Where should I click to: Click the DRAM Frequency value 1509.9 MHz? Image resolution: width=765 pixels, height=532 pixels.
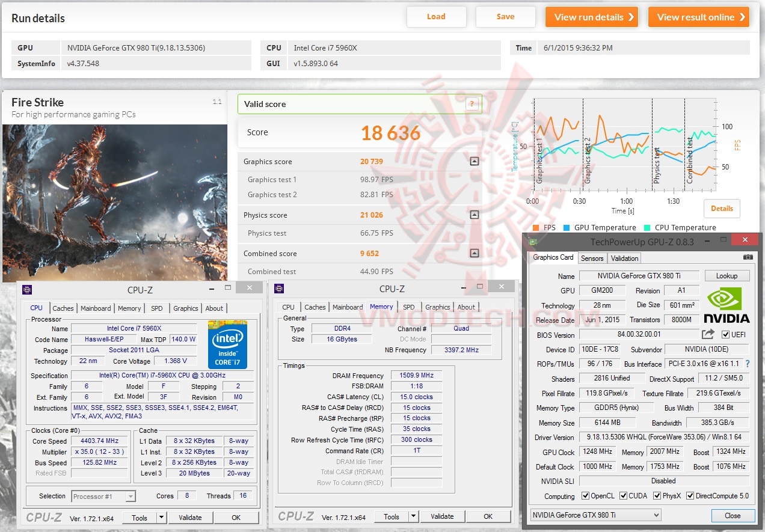416,375
